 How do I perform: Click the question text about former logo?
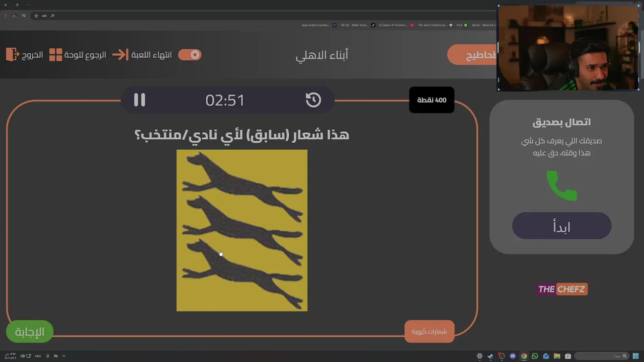click(242, 135)
